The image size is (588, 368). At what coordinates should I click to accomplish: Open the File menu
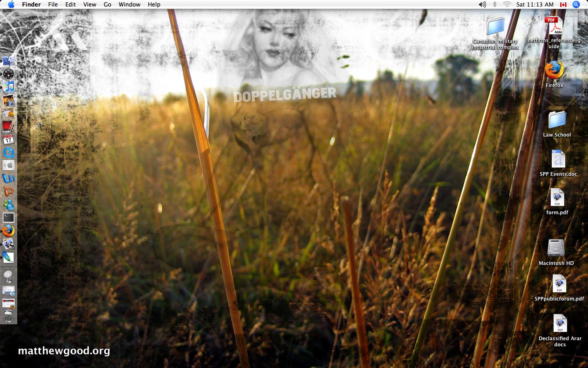[53, 4]
